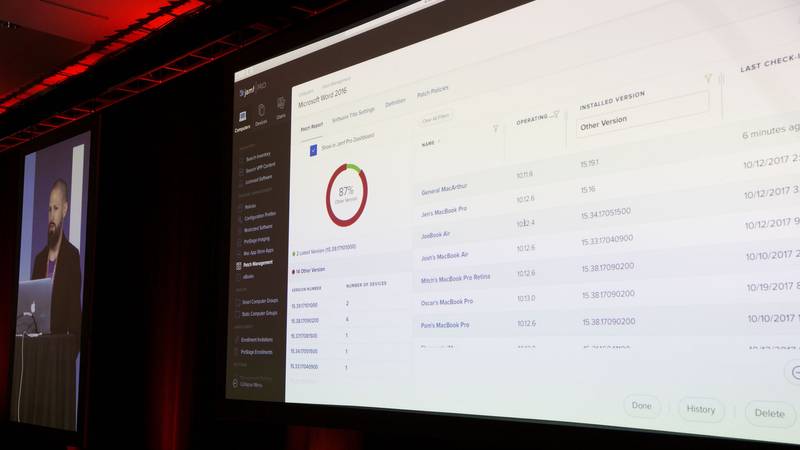Screen dimensions: 800x450
Task: Select the 2 Latest Version legend entry
Action: (x=324, y=250)
